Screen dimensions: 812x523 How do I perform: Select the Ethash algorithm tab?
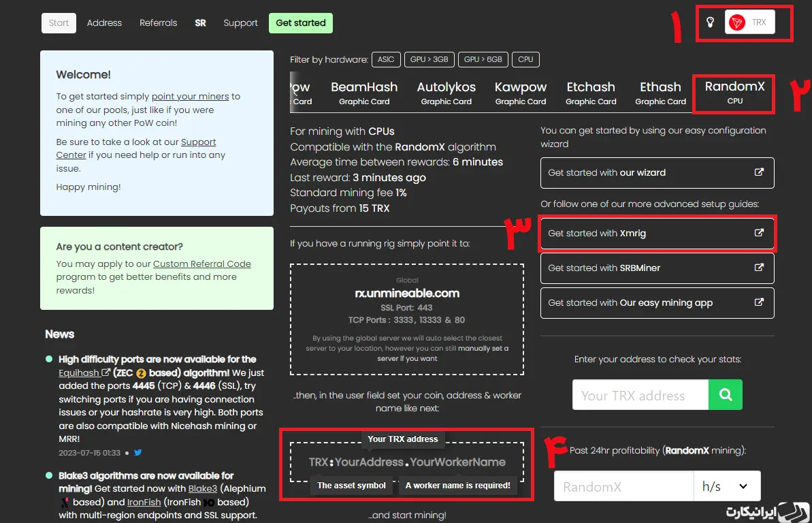click(x=660, y=93)
